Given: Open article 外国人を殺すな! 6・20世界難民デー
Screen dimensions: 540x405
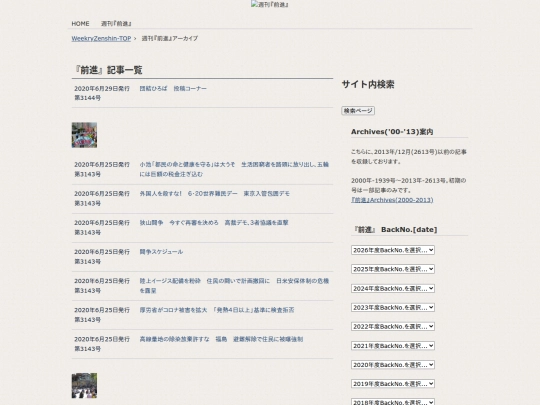Looking at the screenshot, I should click(214, 194).
